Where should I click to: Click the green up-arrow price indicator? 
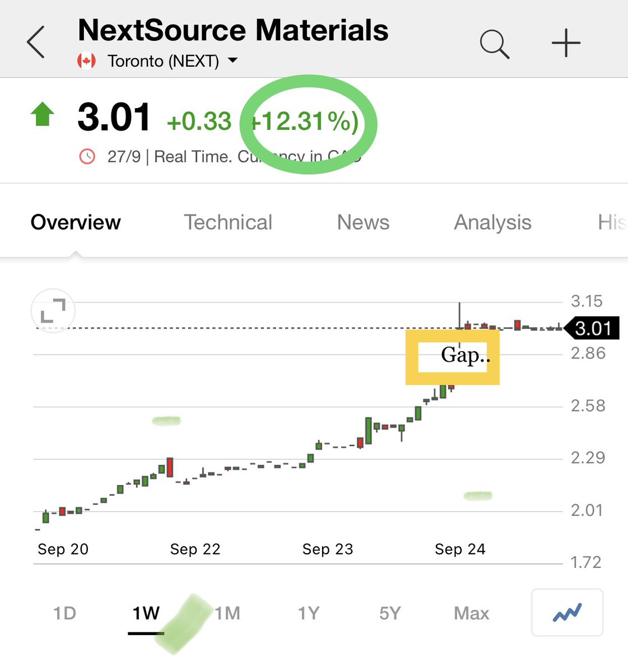pyautogui.click(x=43, y=115)
